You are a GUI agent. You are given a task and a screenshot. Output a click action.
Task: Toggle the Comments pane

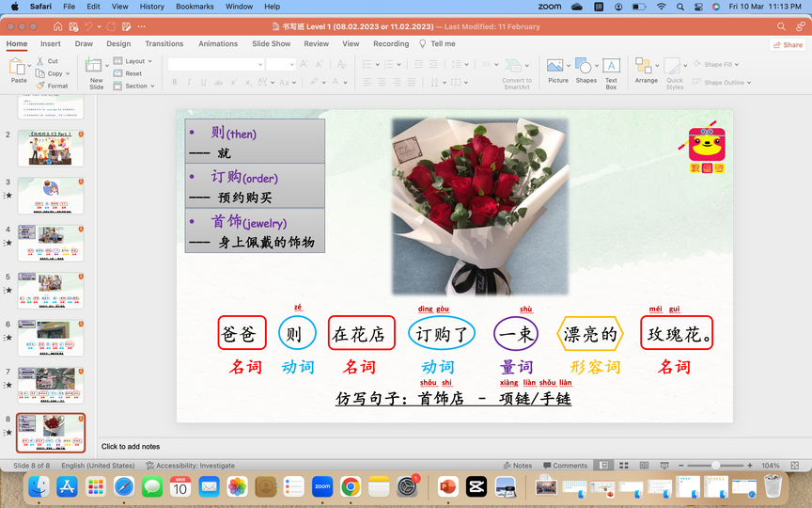[564, 466]
